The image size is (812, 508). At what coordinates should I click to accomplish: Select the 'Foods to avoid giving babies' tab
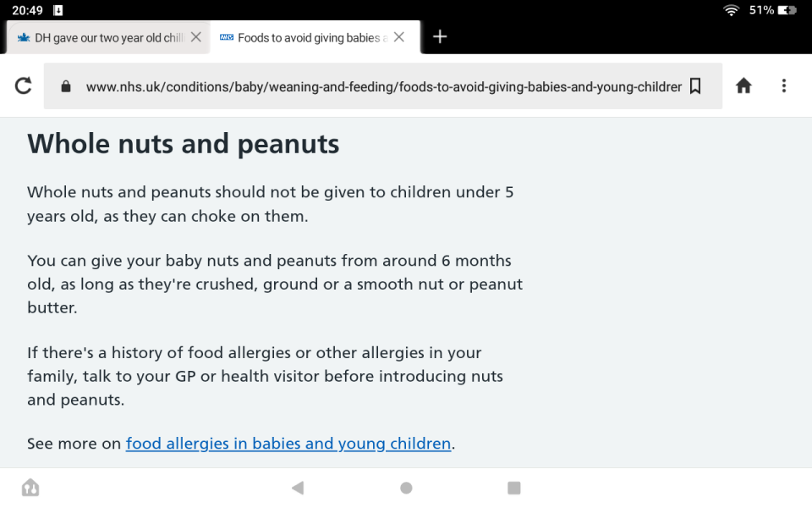coord(305,38)
